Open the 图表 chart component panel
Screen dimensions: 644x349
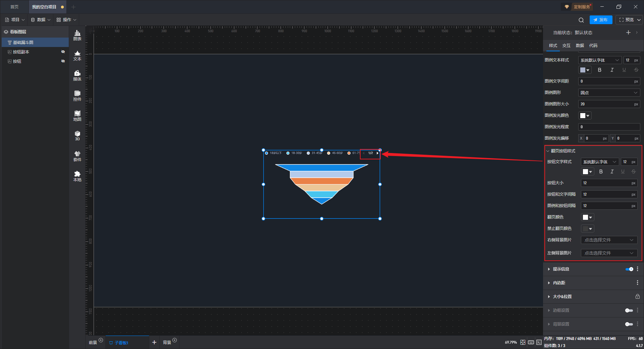77,35
